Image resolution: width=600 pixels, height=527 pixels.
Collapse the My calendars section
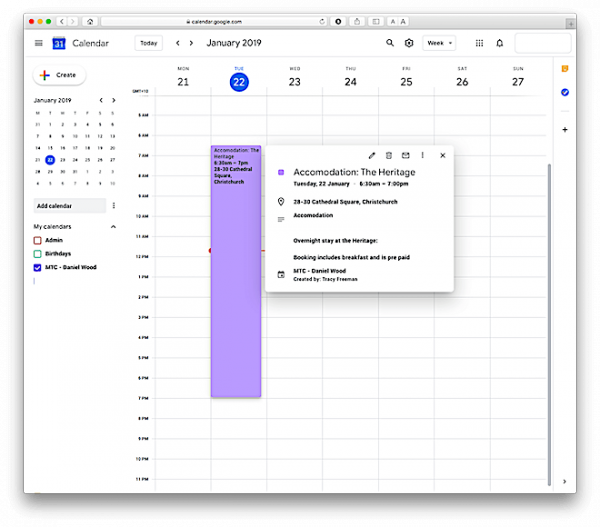[x=113, y=227]
